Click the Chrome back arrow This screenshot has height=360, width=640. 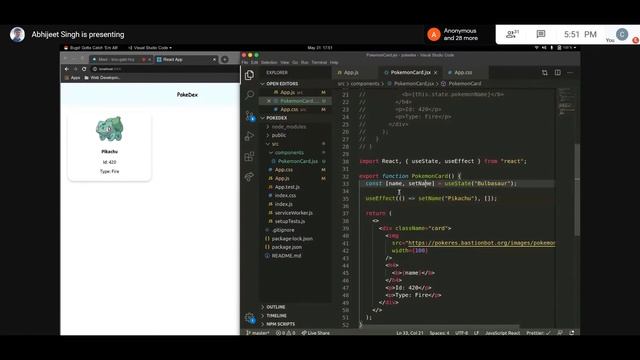pos(67,69)
